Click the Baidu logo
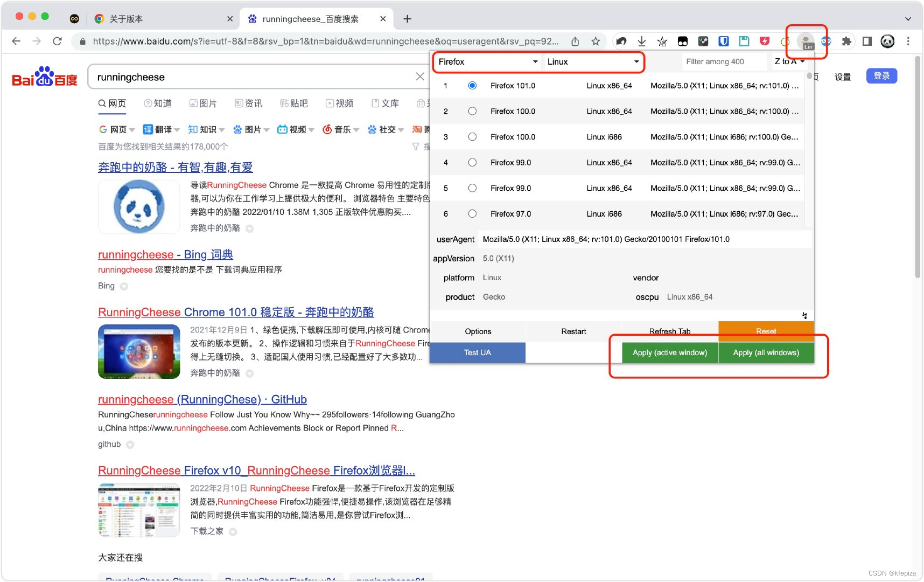 click(x=45, y=77)
